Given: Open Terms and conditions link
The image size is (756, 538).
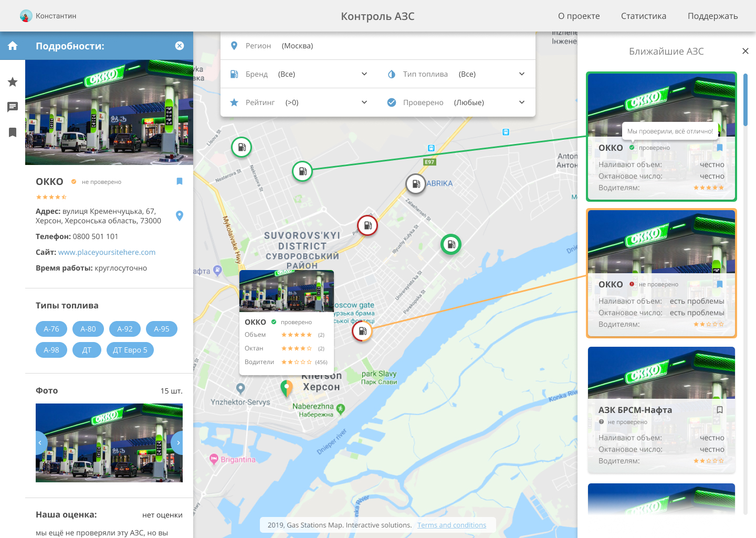Looking at the screenshot, I should click(x=451, y=525).
